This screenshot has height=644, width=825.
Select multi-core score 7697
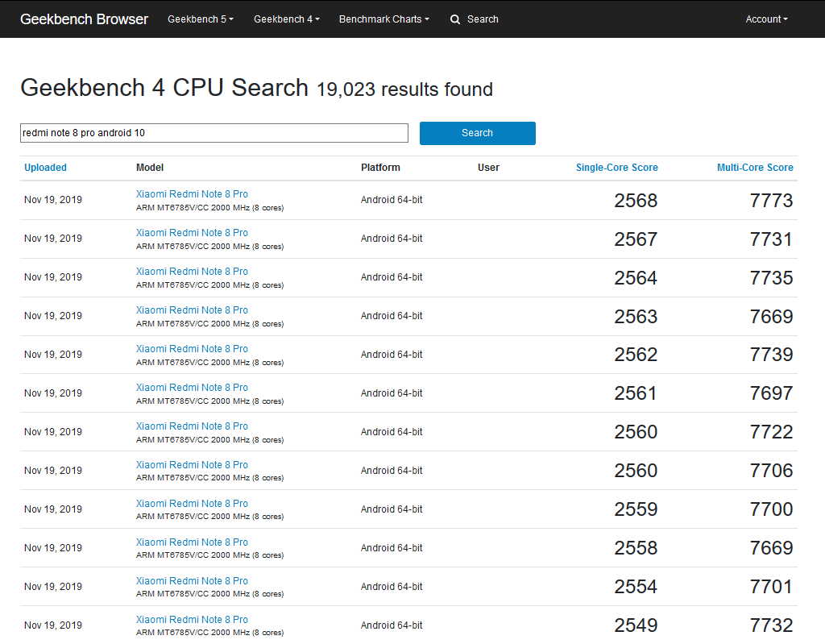pos(771,393)
